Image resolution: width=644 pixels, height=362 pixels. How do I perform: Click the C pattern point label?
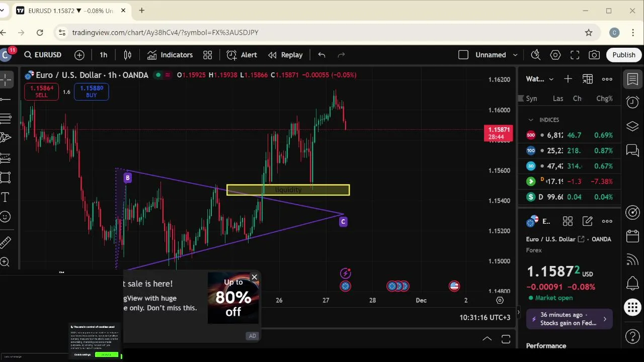click(343, 222)
